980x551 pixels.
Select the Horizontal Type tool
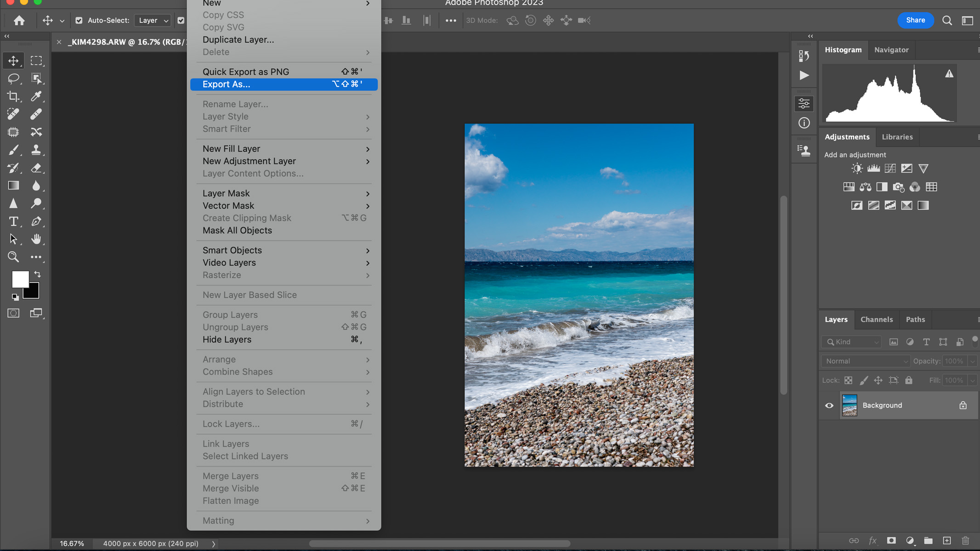[13, 221]
